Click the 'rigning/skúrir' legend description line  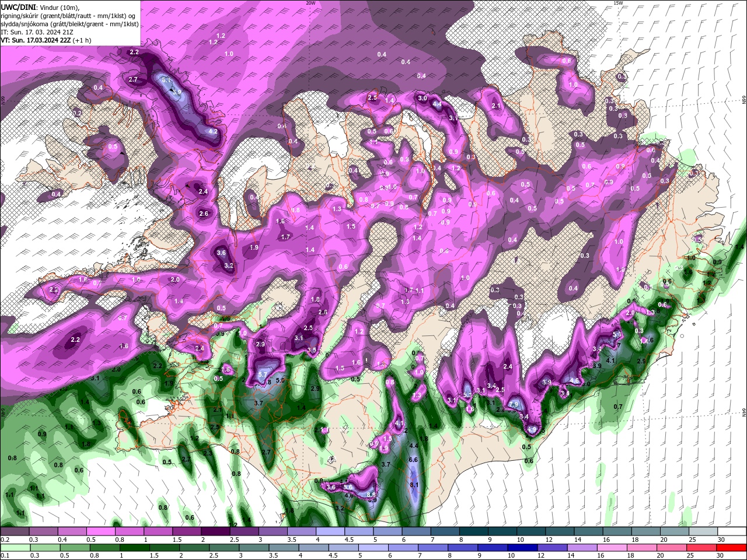[68, 16]
